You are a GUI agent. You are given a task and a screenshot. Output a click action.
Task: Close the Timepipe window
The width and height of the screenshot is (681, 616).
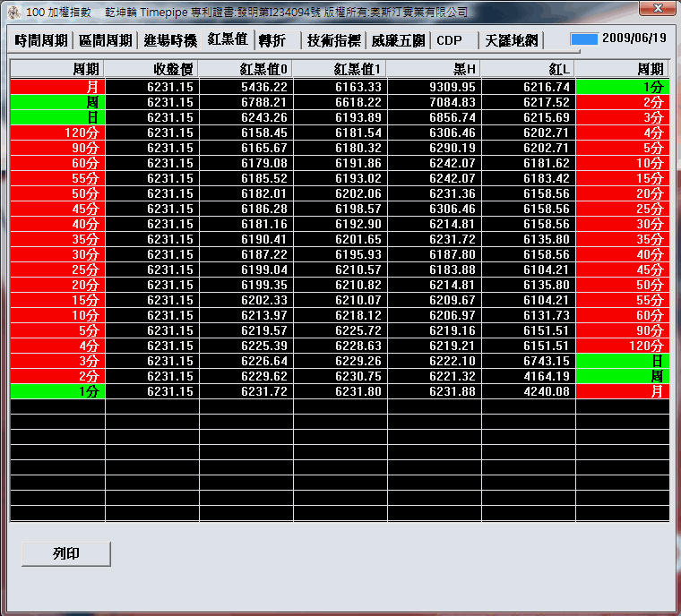[657, 10]
